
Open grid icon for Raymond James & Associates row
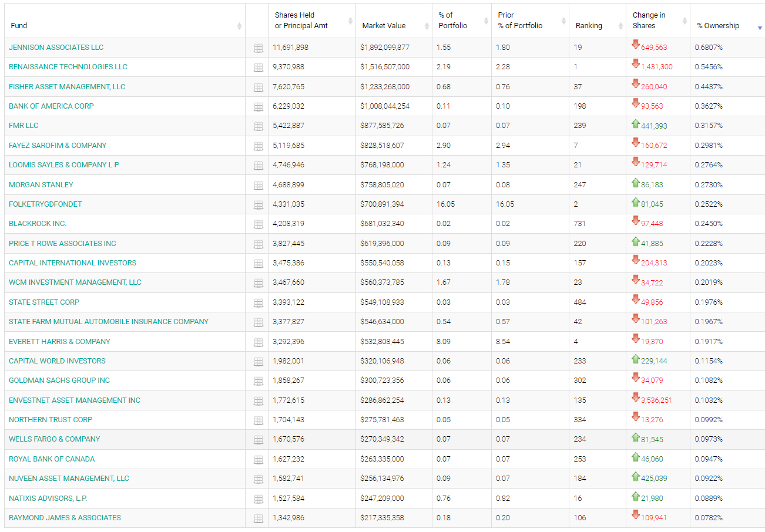tap(259, 518)
